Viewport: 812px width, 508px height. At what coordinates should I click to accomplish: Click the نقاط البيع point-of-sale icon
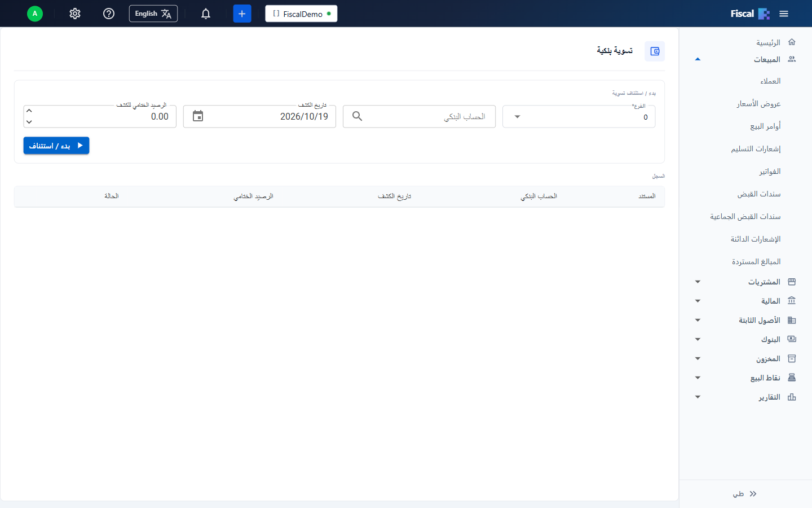click(792, 378)
